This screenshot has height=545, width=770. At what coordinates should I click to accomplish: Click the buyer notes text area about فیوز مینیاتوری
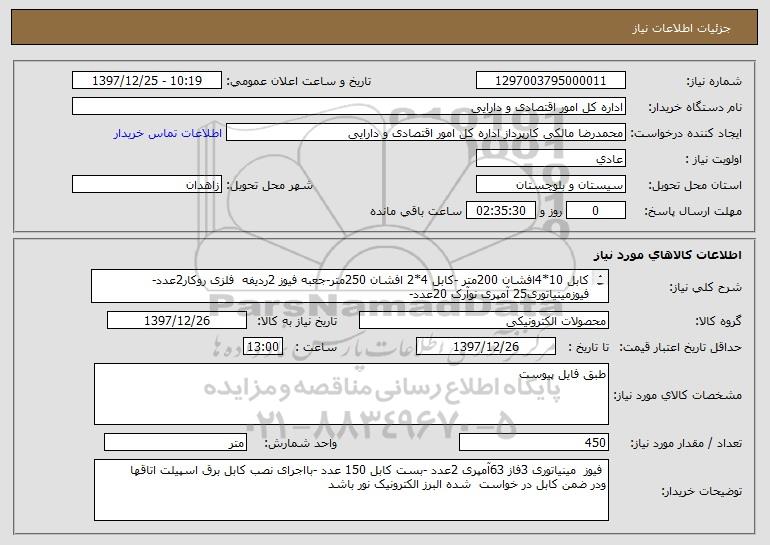point(351,490)
